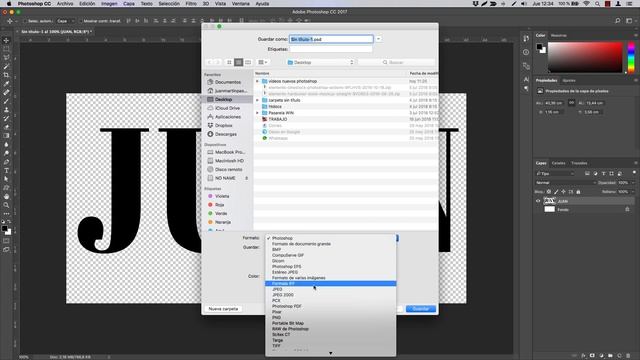Collapse dialog with arrow beside filename

(x=378, y=39)
